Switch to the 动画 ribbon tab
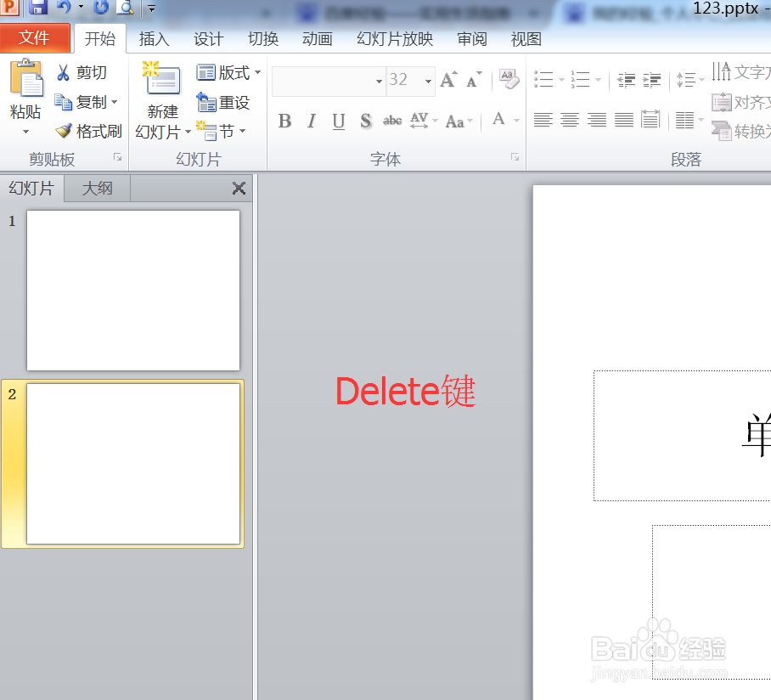 pyautogui.click(x=318, y=39)
